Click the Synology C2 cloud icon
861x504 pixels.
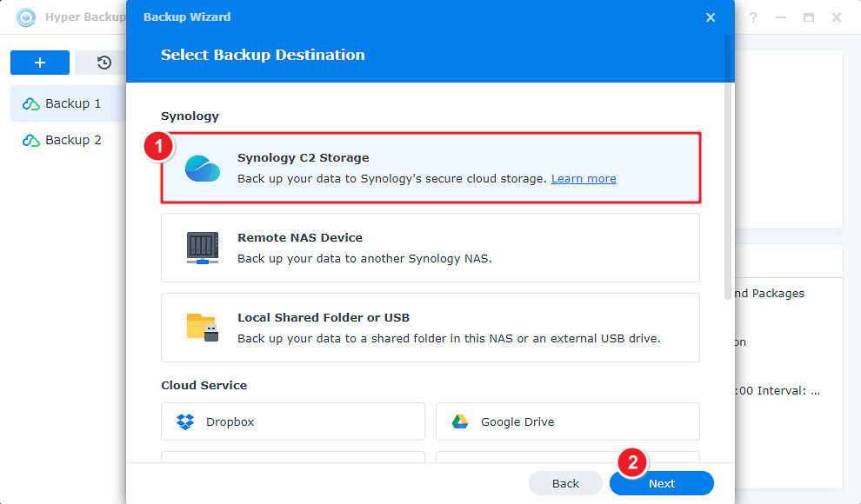point(203,169)
